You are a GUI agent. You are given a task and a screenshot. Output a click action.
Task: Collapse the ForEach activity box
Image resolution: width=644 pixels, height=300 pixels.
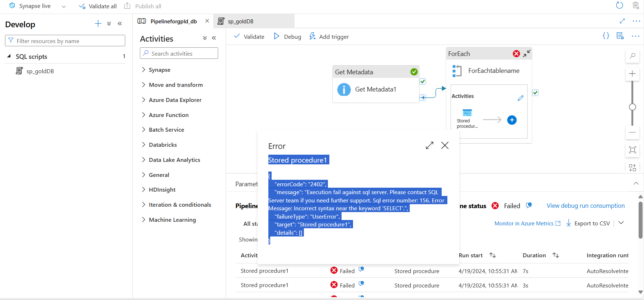(x=527, y=53)
